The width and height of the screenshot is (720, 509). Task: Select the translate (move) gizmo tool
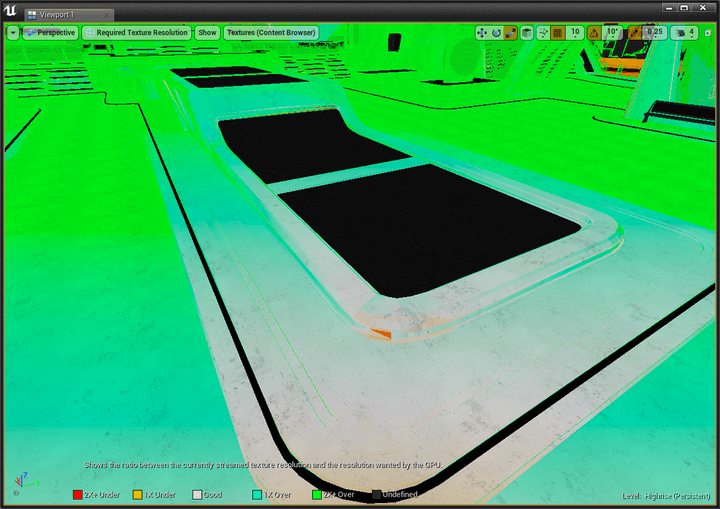coord(482,33)
